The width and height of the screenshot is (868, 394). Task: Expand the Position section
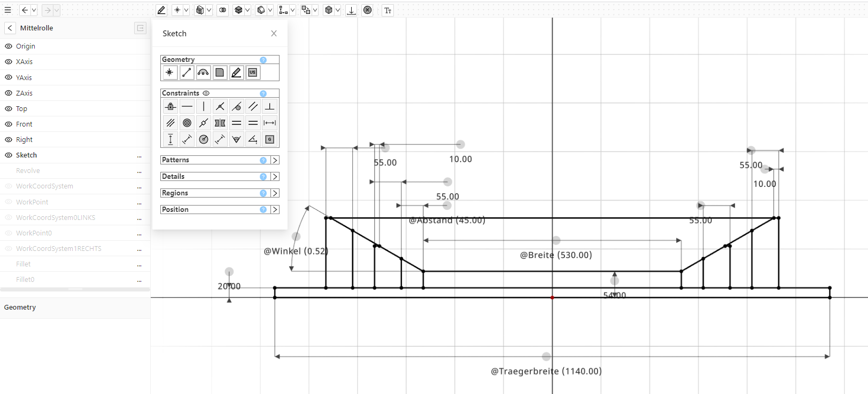[x=275, y=210]
